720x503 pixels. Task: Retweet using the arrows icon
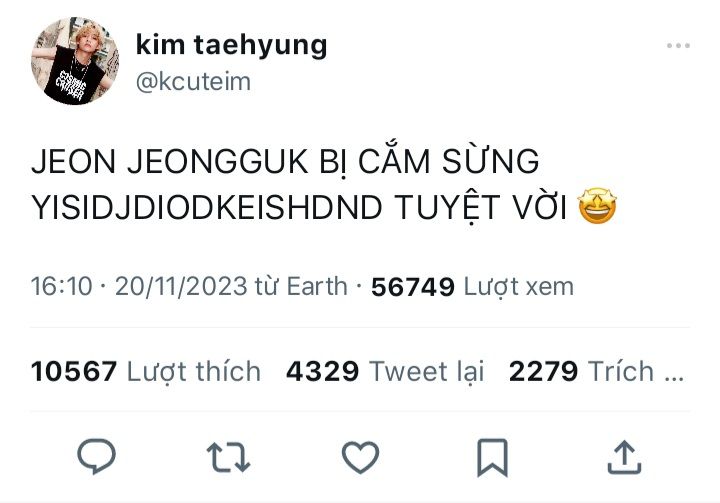tap(228, 457)
